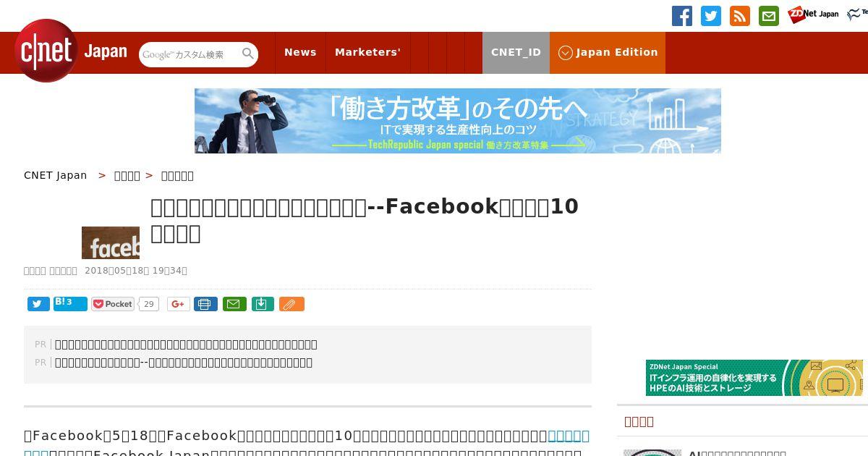Click CNET Japan breadcrumb link
The height and width of the screenshot is (456, 868).
tap(56, 175)
